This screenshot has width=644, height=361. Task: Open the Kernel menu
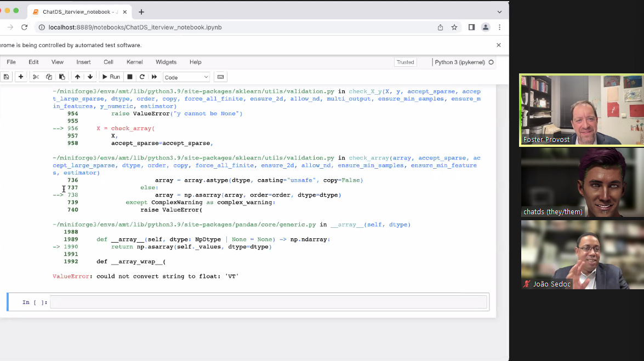134,62
